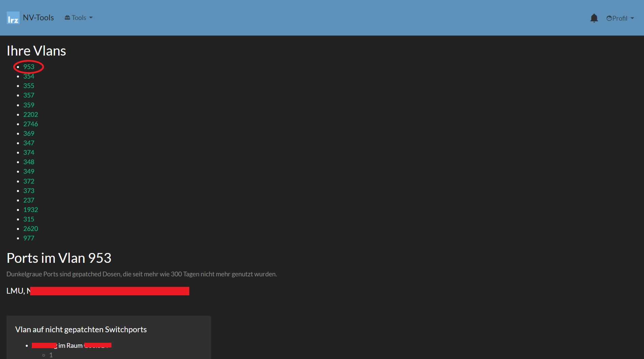644x359 pixels.
Task: Click the NV-Tools brand title
Action: [38, 18]
